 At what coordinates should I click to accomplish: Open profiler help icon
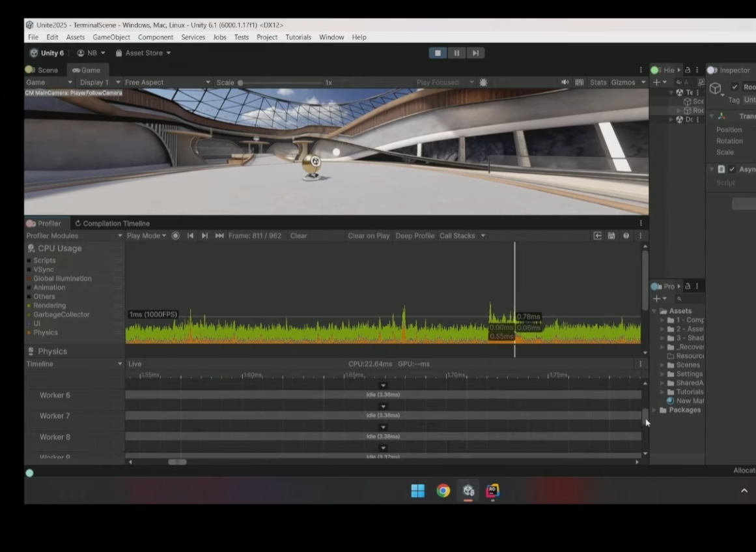click(x=626, y=235)
